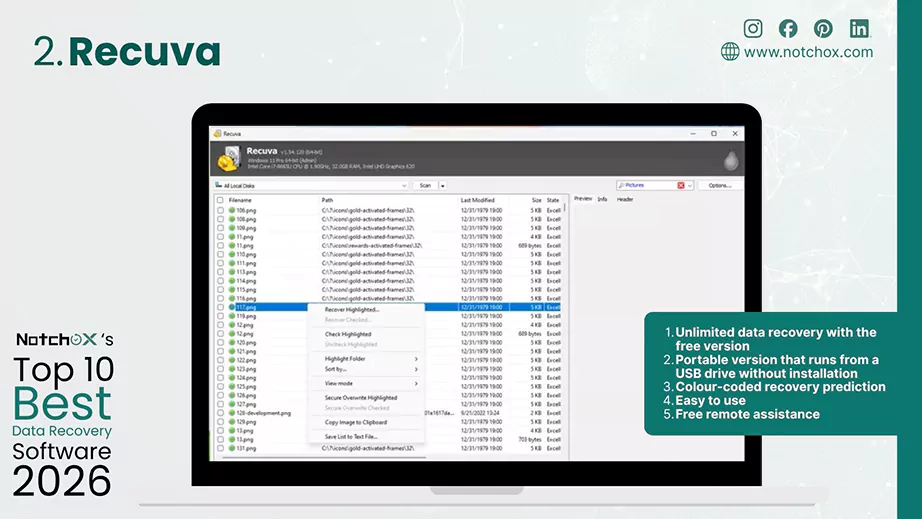Click green state dot beside 128-development.png
The image size is (922, 519).
[x=232, y=413]
